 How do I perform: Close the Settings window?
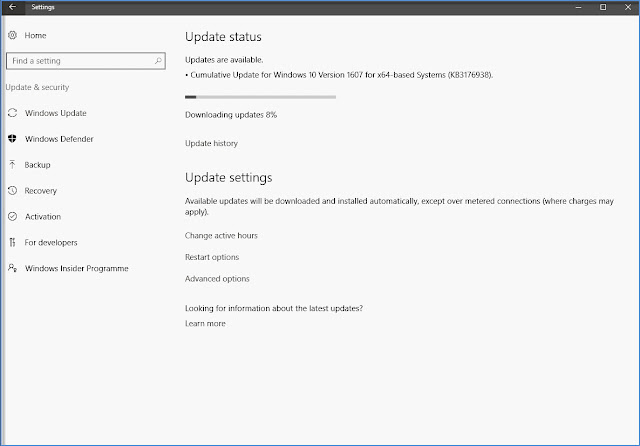(x=628, y=7)
